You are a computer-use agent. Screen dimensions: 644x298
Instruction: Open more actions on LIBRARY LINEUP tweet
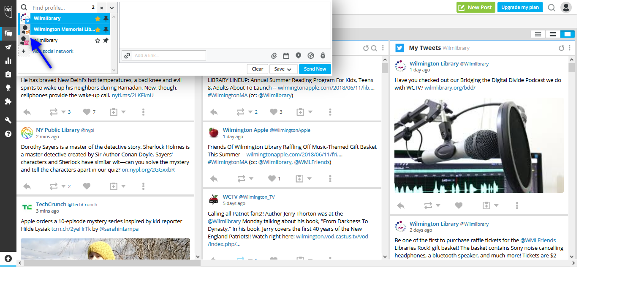tap(331, 112)
